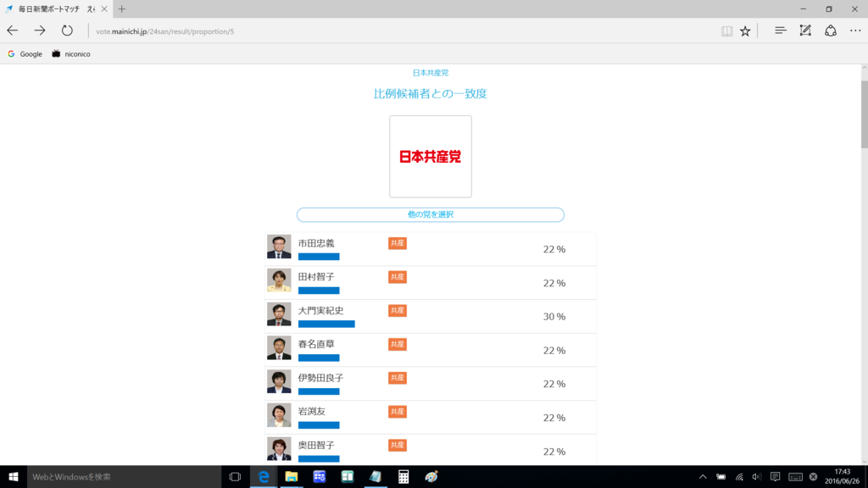Click the 共産 tag beside 田村智子
Screen dimensions: 868x488
point(398,277)
